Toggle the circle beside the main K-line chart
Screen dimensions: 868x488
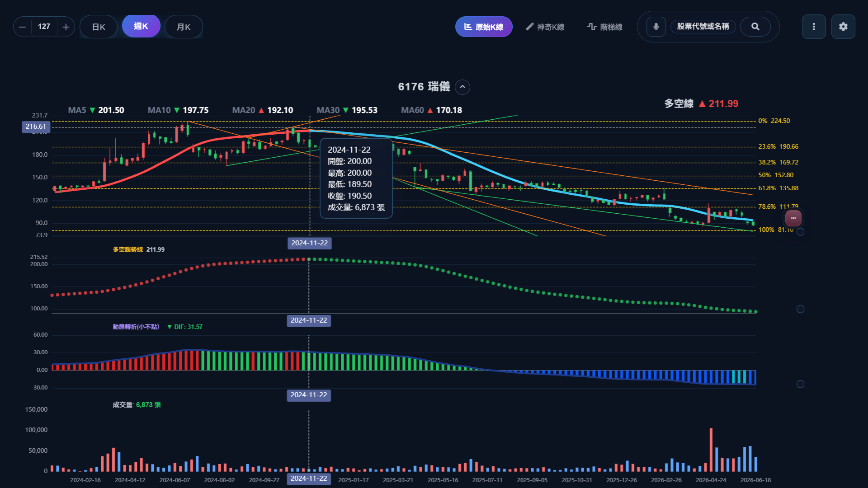pos(800,232)
